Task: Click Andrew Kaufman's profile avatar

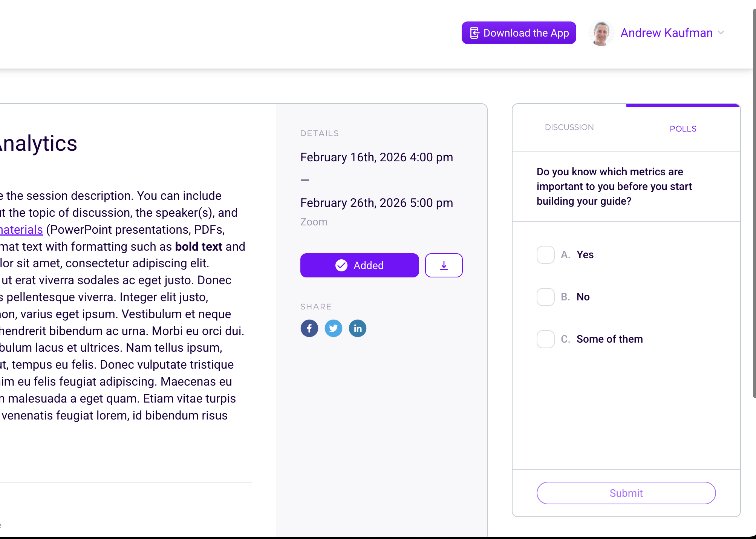Action: (x=601, y=33)
